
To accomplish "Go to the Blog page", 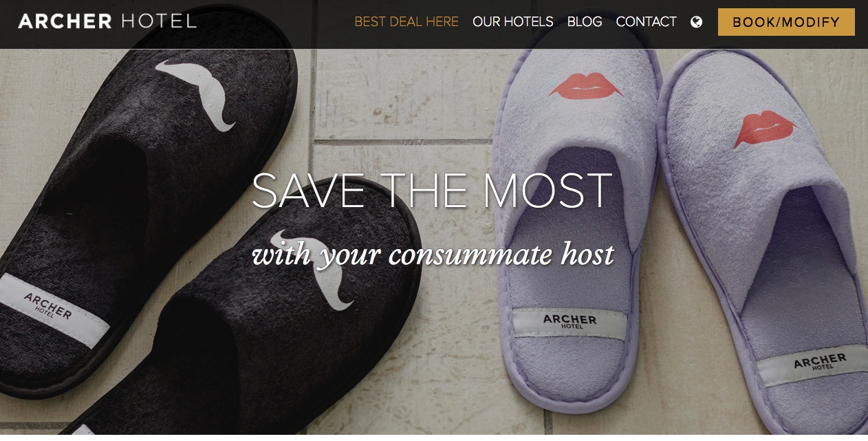I will tap(585, 22).
